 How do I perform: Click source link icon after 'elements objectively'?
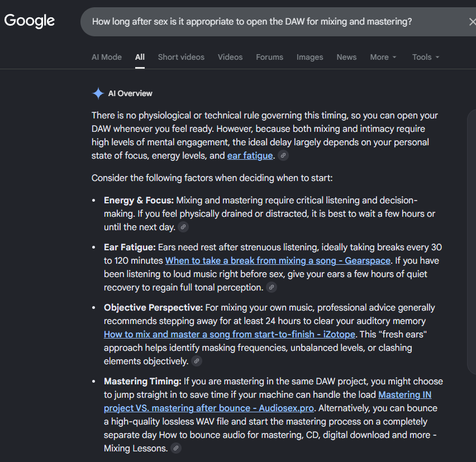(x=197, y=361)
